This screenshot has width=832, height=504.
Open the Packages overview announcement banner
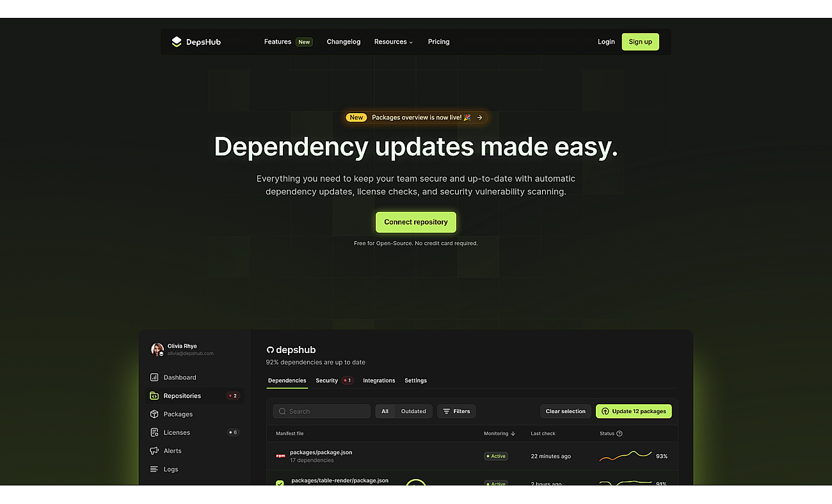tap(416, 118)
